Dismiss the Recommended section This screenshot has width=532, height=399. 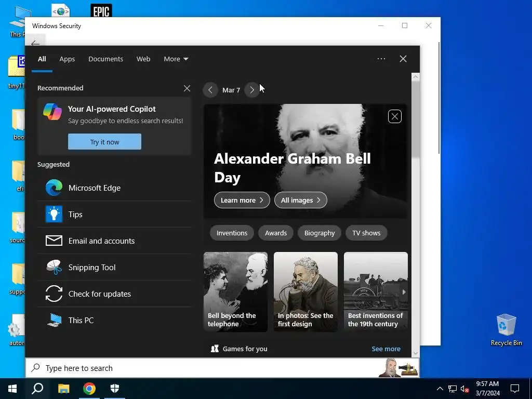pyautogui.click(x=187, y=88)
